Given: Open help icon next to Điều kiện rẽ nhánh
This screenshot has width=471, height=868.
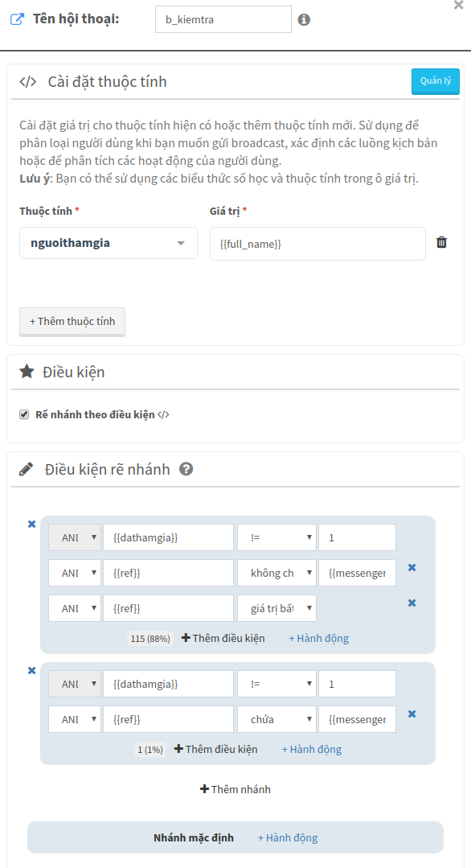Looking at the screenshot, I should click(186, 470).
